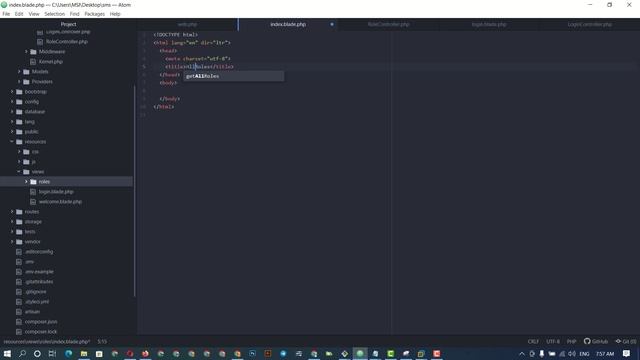Open the Windows notification center
This screenshot has height=360, width=640.
pyautogui.click(x=627, y=353)
